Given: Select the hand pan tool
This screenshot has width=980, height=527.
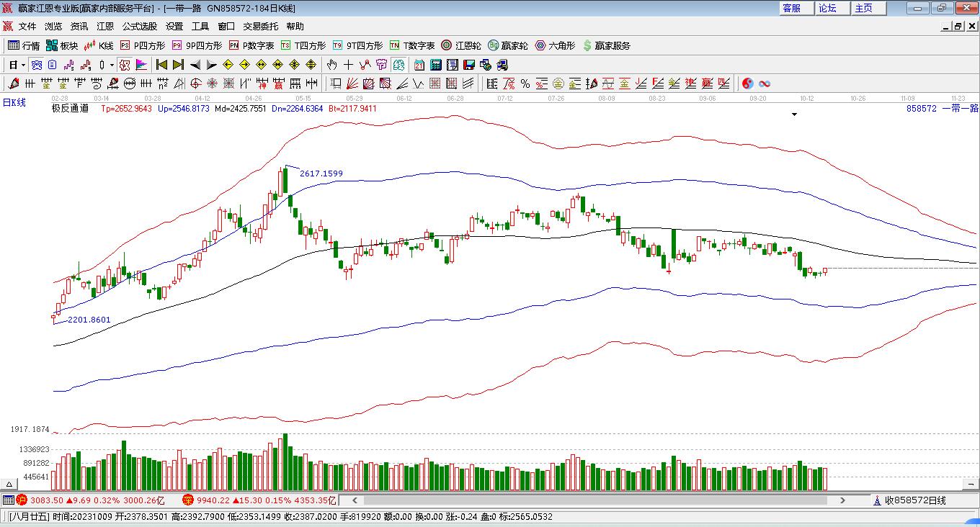Looking at the screenshot, I should [x=331, y=65].
